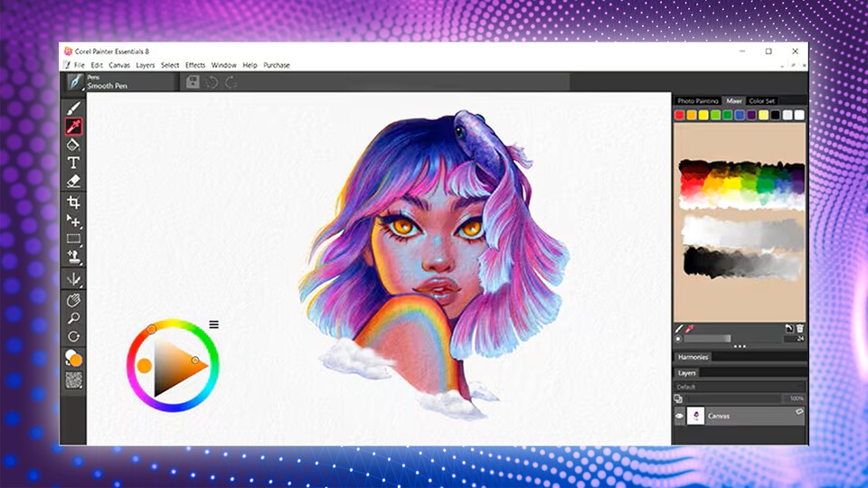
Task: Click the Mixer clear trash icon
Action: pos(800,329)
